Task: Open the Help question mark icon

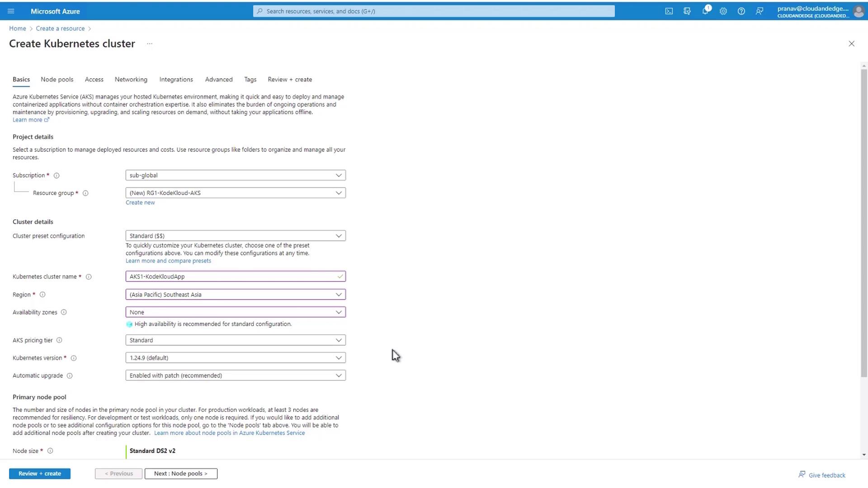Action: tap(741, 11)
